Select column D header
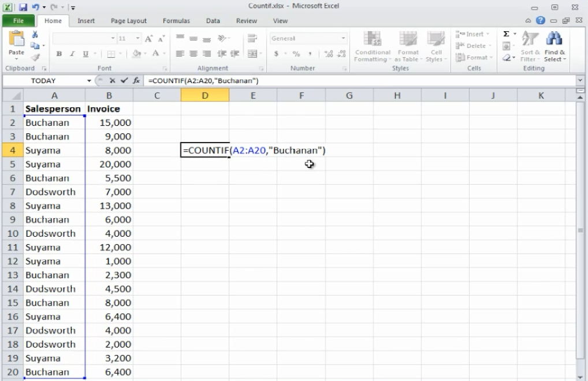Viewport: 588px width, 381px height. 204,95
